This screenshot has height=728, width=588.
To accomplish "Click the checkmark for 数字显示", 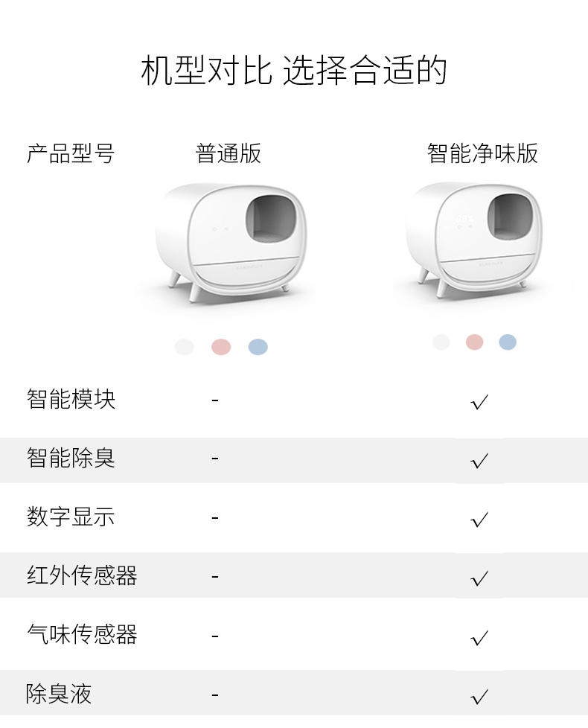I will point(479,520).
